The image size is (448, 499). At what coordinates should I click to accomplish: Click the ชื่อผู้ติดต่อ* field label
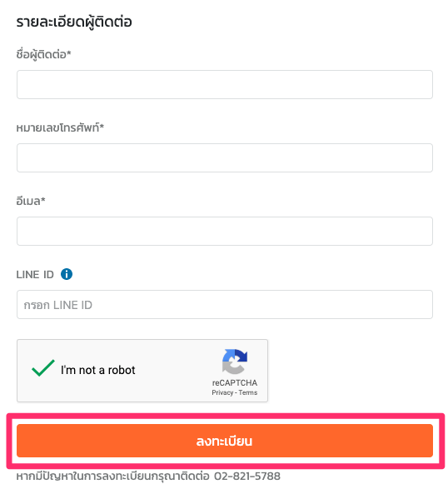(x=43, y=54)
